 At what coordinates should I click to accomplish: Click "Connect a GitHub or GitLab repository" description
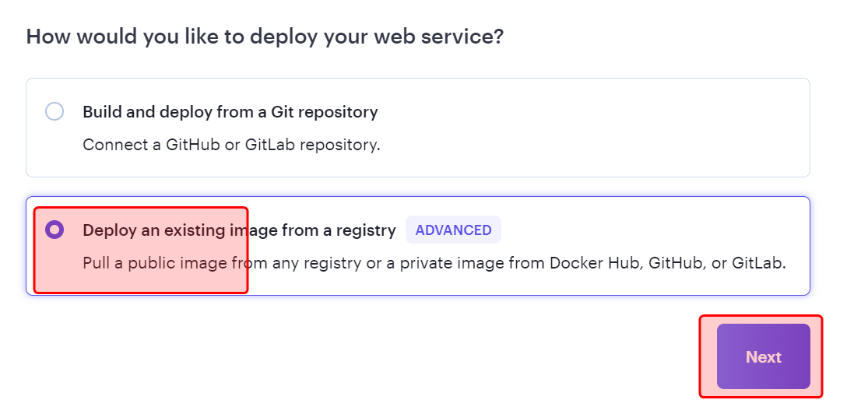(x=231, y=145)
